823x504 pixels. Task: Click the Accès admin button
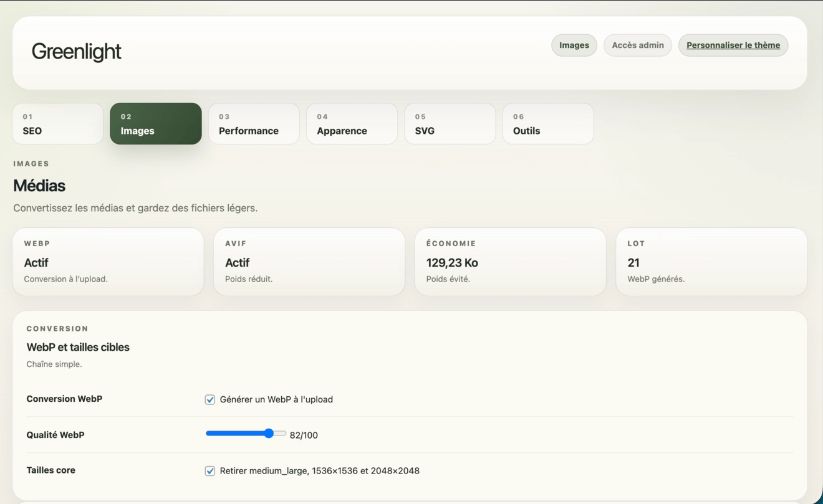(637, 45)
